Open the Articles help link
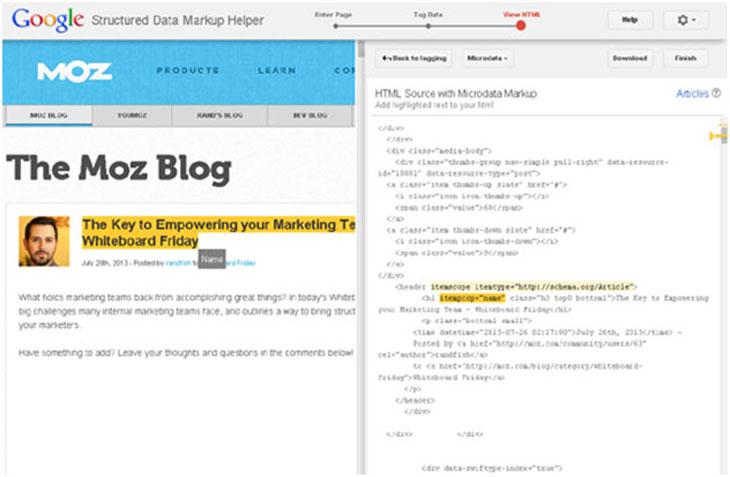Viewport: 730px width, 477px height. (x=692, y=93)
